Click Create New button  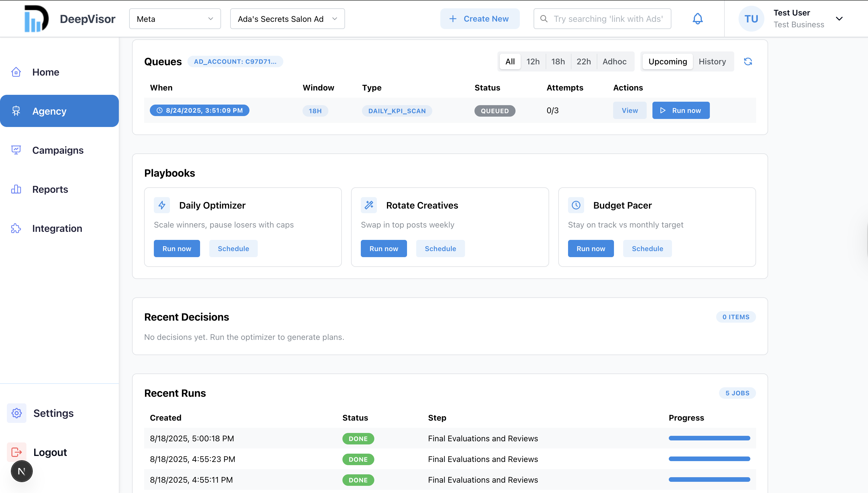pos(480,19)
